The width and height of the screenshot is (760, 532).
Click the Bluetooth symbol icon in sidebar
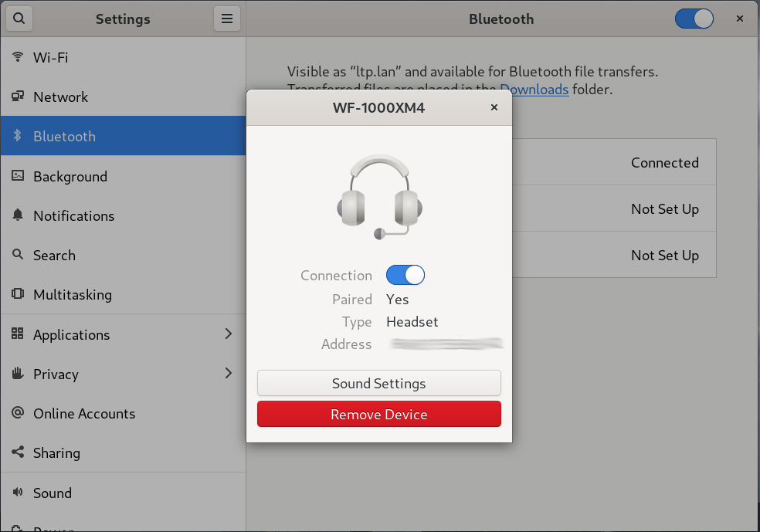(18, 136)
